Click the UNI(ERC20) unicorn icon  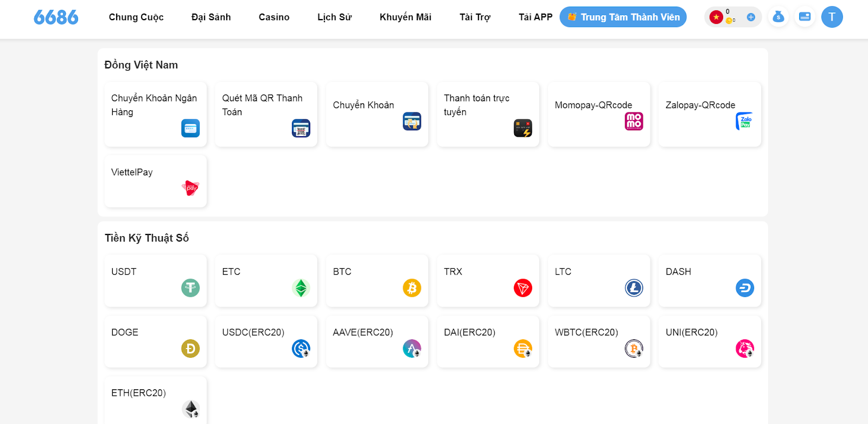(745, 349)
